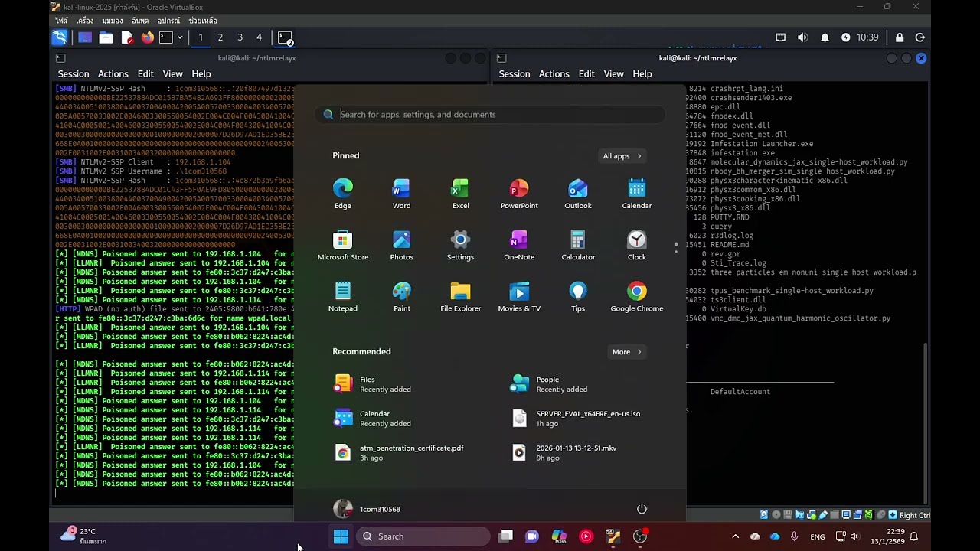
Task: Open Task View on the Windows taskbar
Action: point(505,536)
